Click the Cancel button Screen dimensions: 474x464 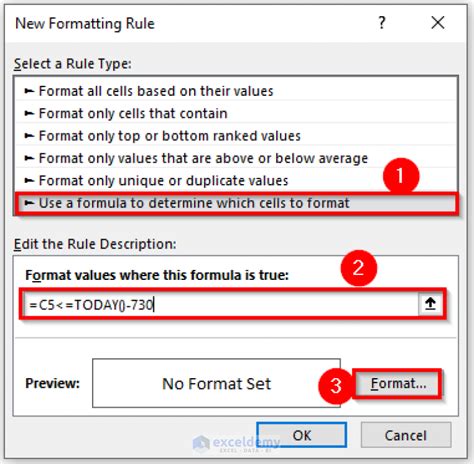406,435
